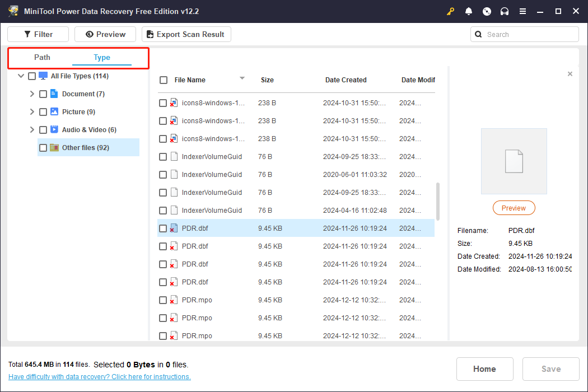Sort by Date Modified column header

(x=418, y=80)
